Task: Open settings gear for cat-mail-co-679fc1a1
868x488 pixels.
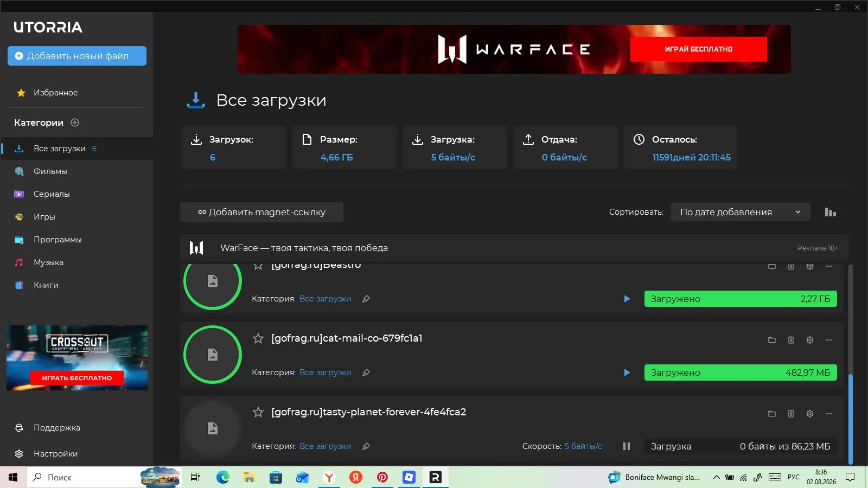Action: tap(810, 340)
